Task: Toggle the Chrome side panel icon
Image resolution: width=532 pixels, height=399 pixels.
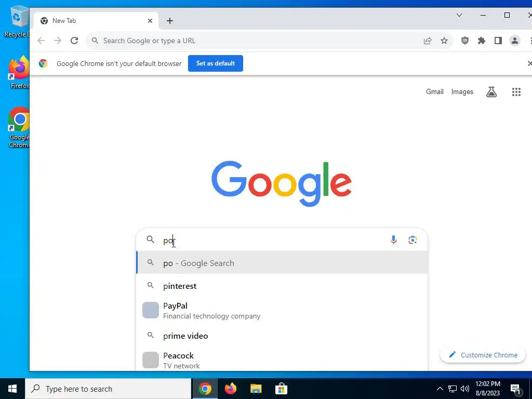Action: (498, 41)
